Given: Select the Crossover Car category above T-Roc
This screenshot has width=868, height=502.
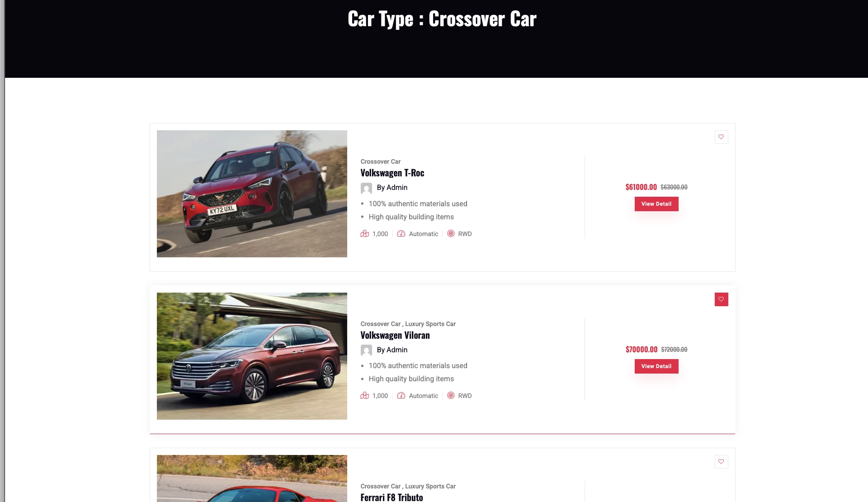Looking at the screenshot, I should [x=381, y=161].
